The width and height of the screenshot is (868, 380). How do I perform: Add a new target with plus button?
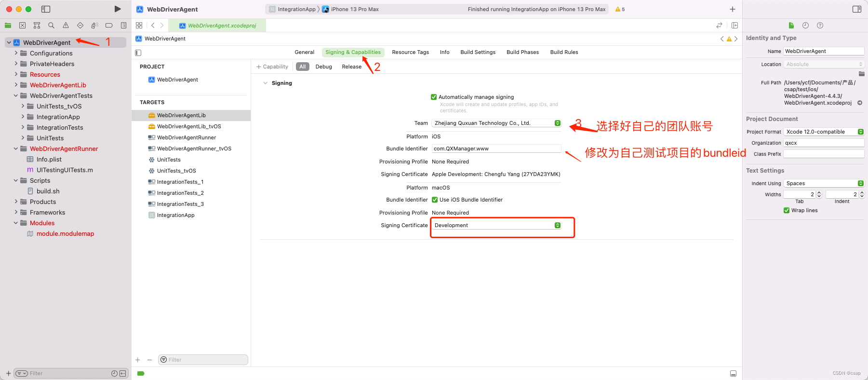click(138, 360)
